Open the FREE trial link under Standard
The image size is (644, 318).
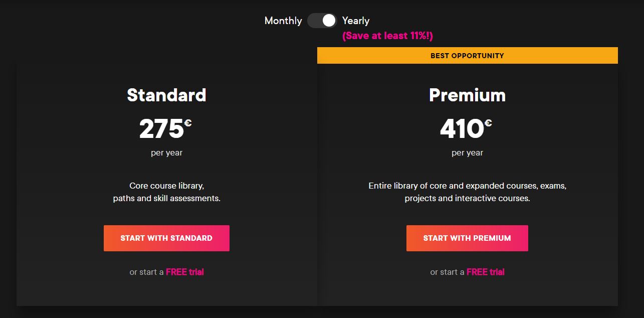185,272
